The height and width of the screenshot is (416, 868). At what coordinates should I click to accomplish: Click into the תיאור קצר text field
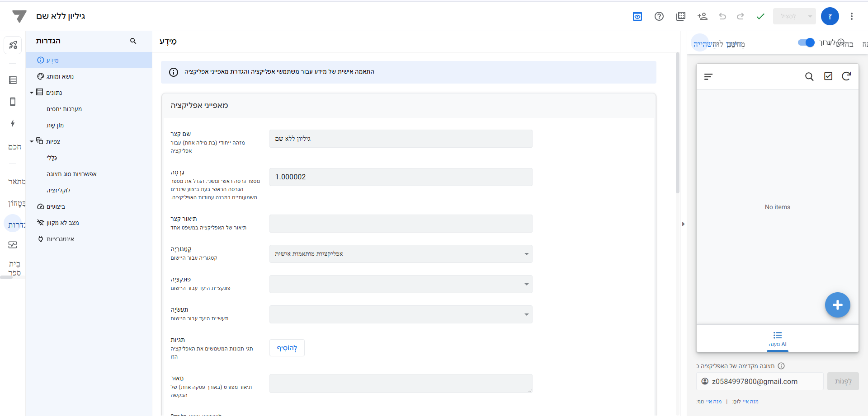pos(401,224)
